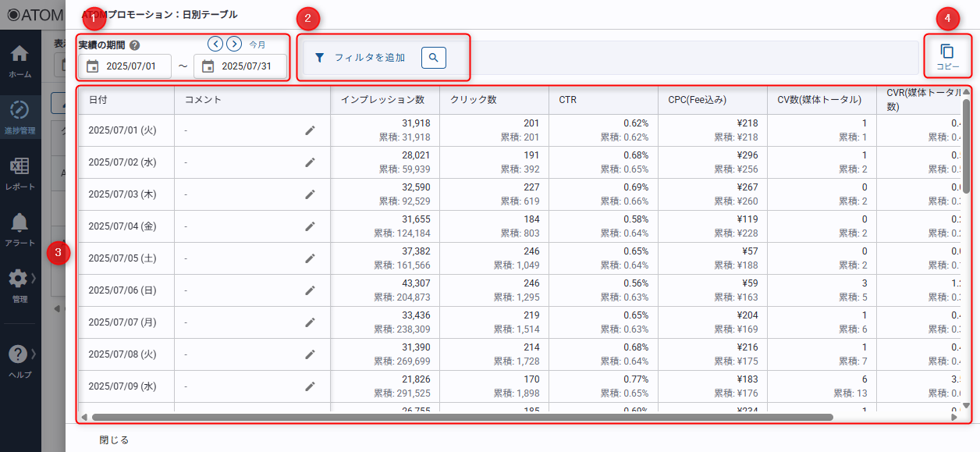Click the フィルタを追加 add filter button
The width and height of the screenshot is (980, 452).
[x=360, y=58]
